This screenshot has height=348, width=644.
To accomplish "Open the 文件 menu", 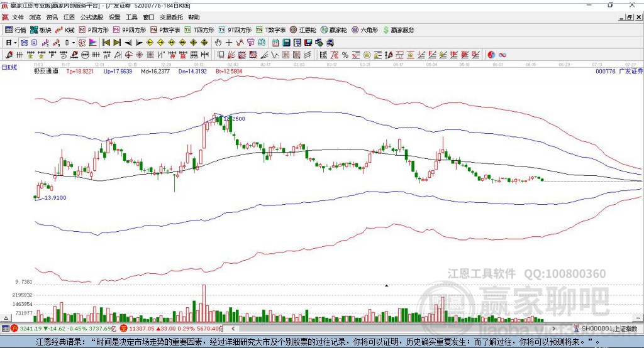I will pyautogui.click(x=18, y=17).
